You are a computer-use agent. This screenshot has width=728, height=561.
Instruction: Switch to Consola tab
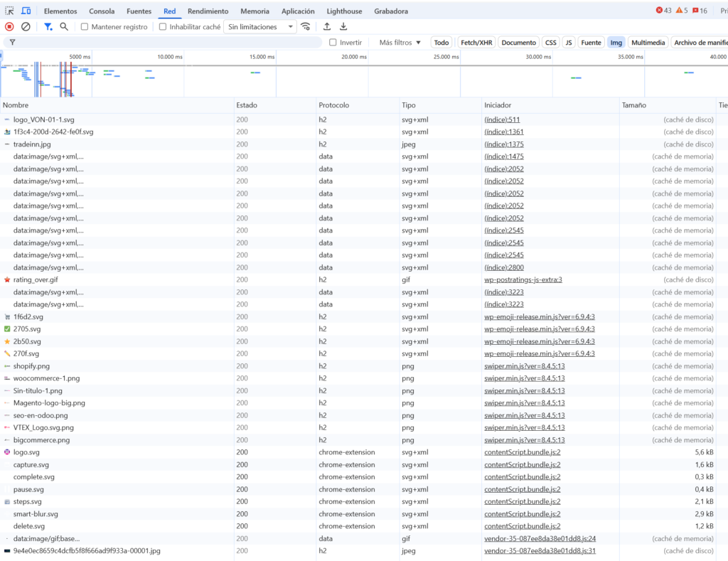[x=102, y=11]
